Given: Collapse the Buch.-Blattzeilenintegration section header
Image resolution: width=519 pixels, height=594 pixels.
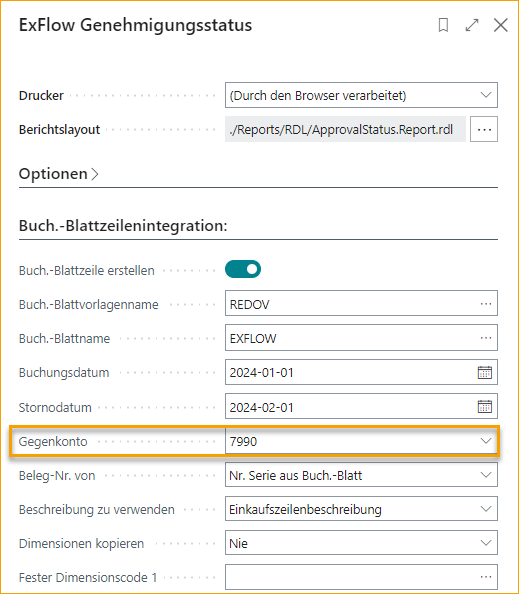Looking at the screenshot, I should click(123, 226).
